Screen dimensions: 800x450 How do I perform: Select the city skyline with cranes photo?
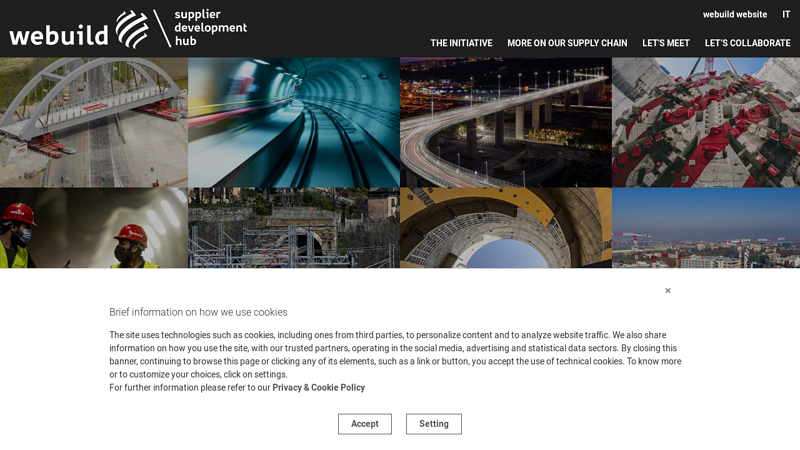point(706,228)
